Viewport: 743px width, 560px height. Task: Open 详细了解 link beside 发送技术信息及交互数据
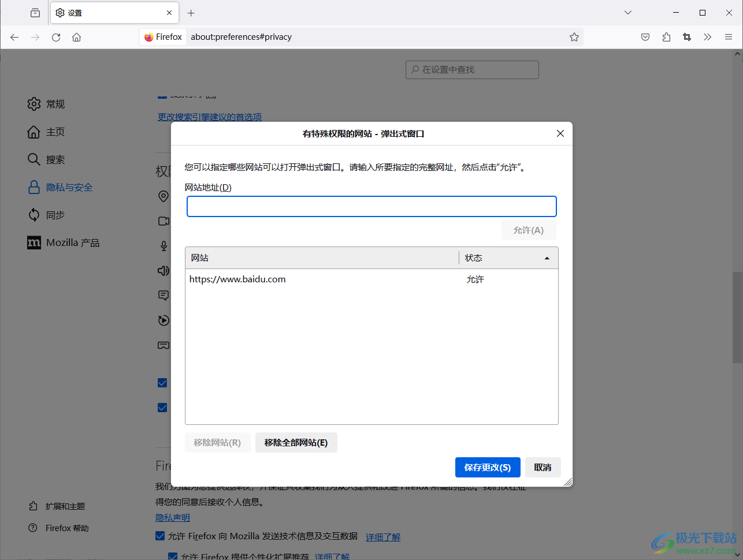(x=383, y=537)
